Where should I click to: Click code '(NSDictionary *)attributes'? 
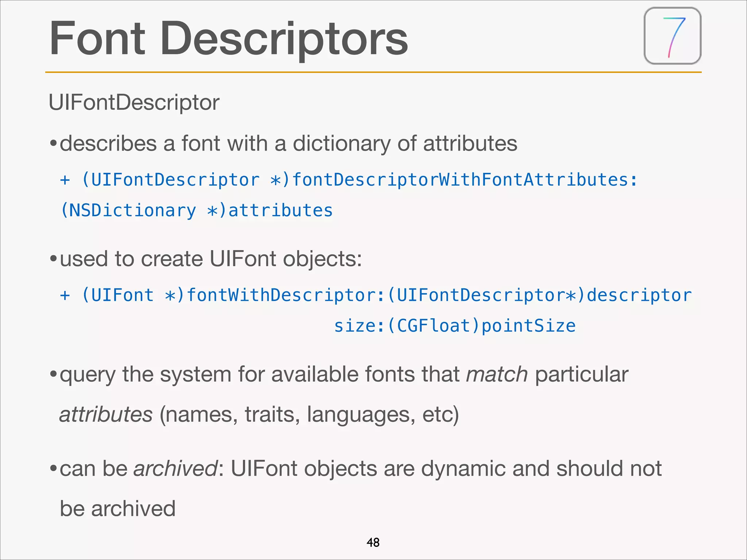coord(197,210)
